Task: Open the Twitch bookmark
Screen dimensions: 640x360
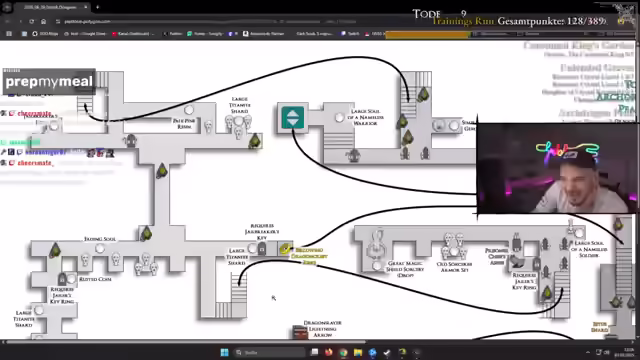Action: tap(350, 34)
